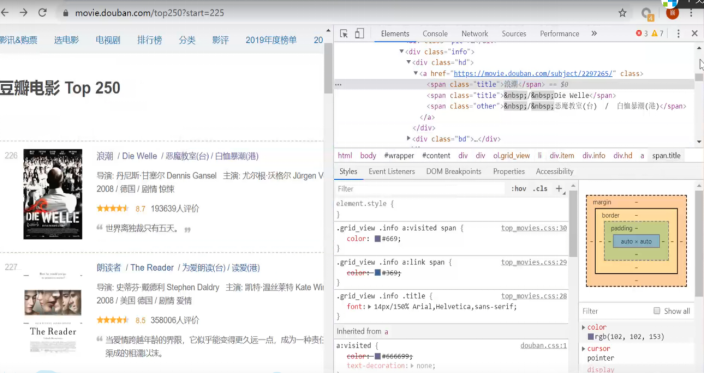This screenshot has height=373, width=704.
Task: Select the Styles sub-tab
Action: click(x=348, y=171)
